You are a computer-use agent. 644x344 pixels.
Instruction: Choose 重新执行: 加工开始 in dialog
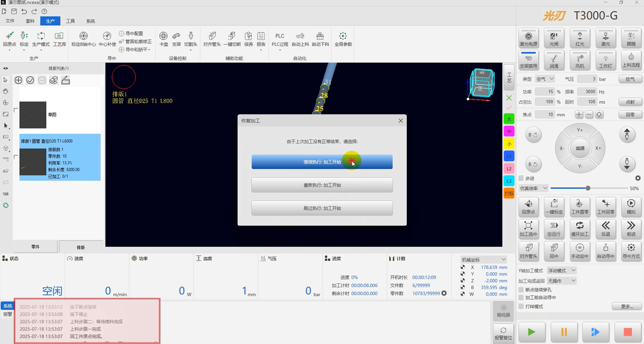[322, 185]
